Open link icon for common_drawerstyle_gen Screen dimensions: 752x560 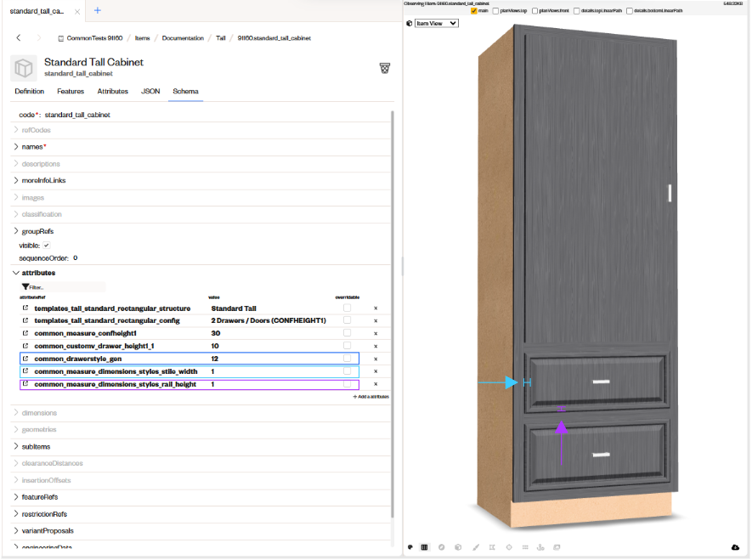click(x=25, y=358)
